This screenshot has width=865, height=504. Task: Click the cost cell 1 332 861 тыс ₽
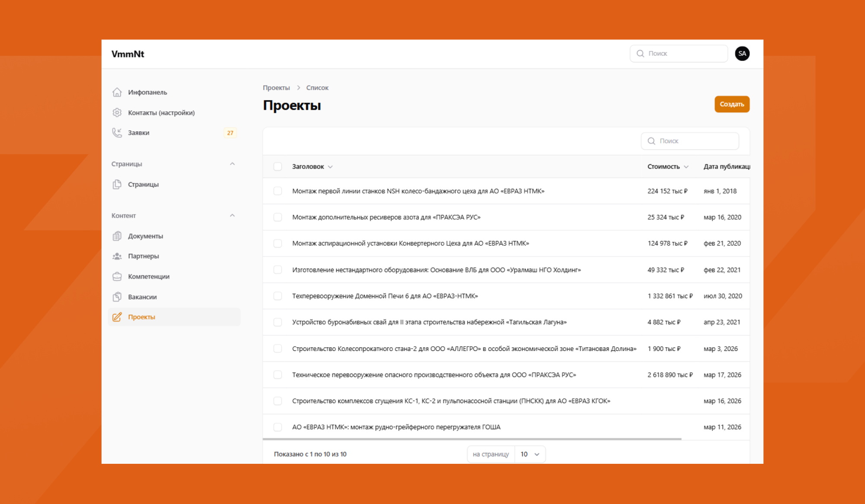click(670, 296)
